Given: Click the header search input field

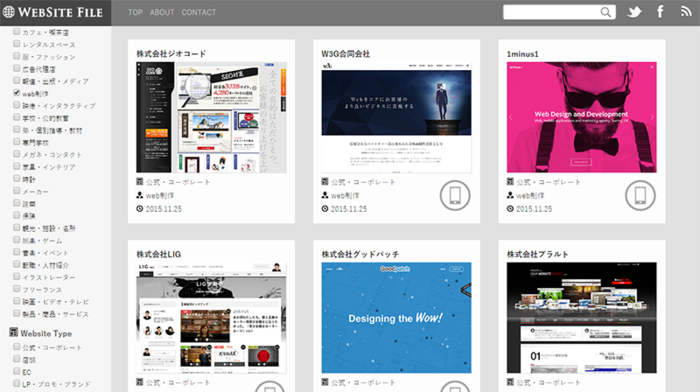Looking at the screenshot, I should point(551,12).
